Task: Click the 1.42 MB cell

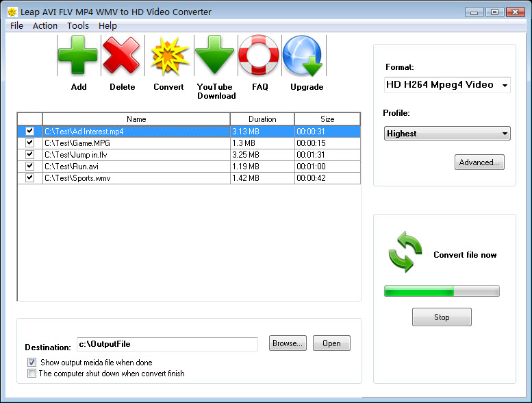Action: click(262, 178)
